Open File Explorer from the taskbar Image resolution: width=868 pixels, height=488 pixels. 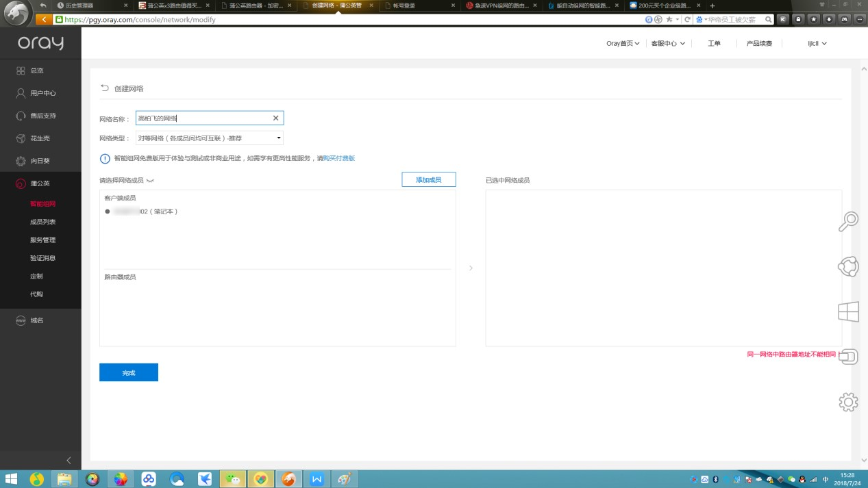[x=64, y=479]
